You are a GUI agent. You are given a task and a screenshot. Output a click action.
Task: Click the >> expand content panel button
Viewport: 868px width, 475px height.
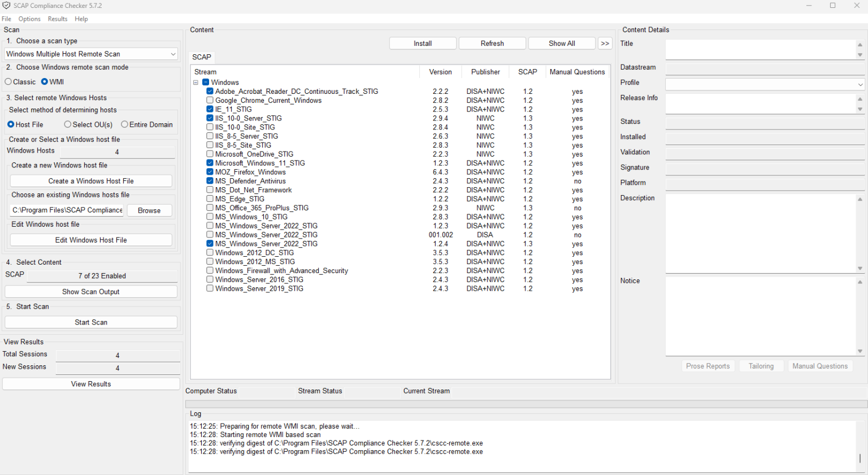pos(605,44)
